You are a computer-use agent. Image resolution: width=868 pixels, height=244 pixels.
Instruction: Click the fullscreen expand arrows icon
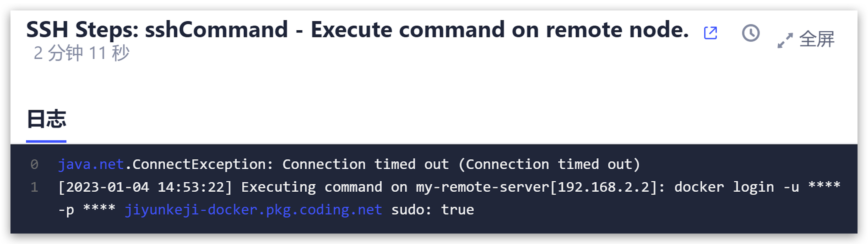coord(785,40)
